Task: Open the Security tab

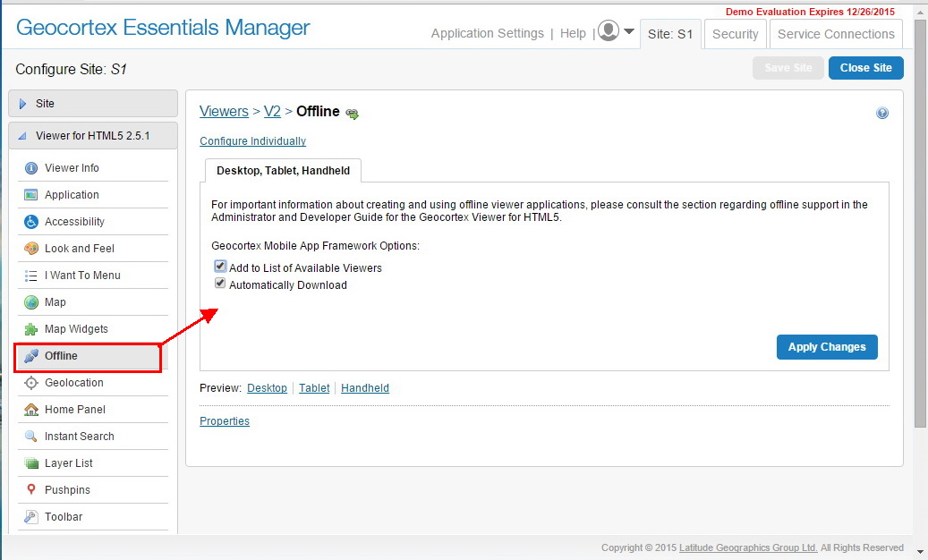Action: click(x=735, y=34)
